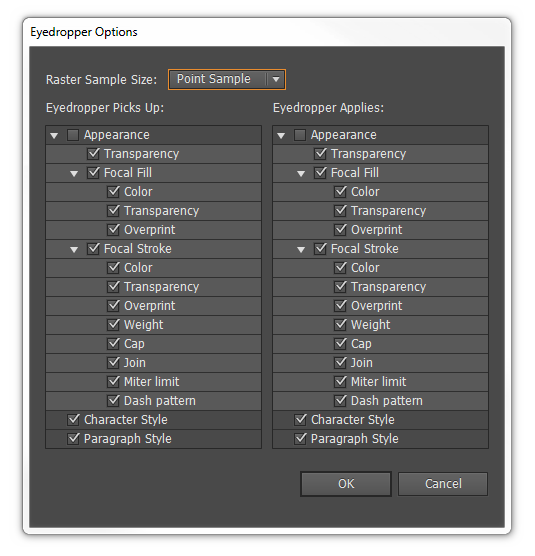This screenshot has width=535, height=556.
Task: Open the Raster Sample Size dropdown
Action: pos(227,79)
